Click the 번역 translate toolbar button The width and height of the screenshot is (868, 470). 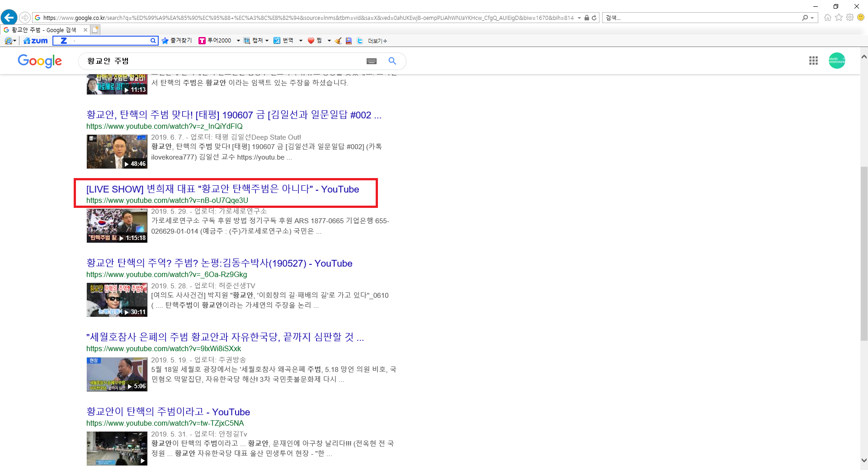[x=284, y=41]
